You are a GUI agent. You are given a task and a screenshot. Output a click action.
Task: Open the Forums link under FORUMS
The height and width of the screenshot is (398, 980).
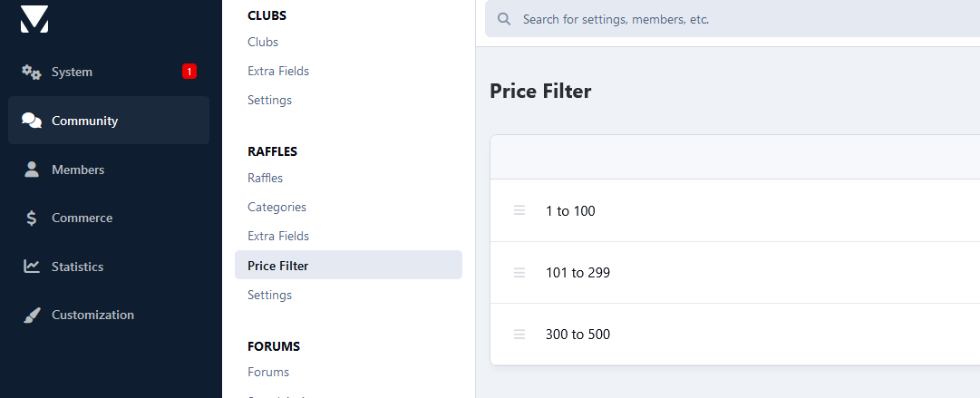click(268, 372)
